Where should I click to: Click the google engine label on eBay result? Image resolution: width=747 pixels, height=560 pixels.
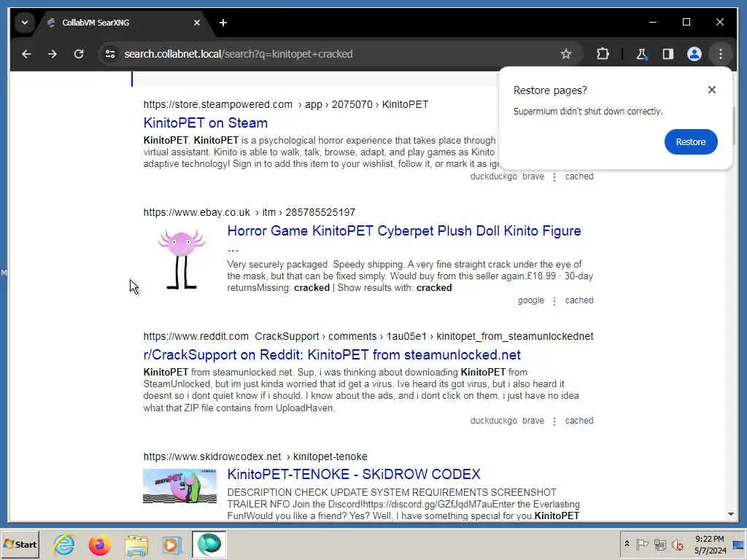coord(531,300)
